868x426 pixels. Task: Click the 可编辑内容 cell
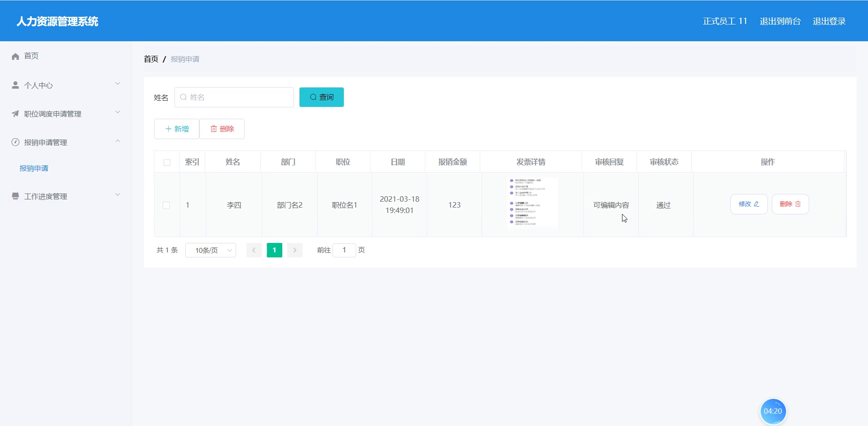click(611, 205)
